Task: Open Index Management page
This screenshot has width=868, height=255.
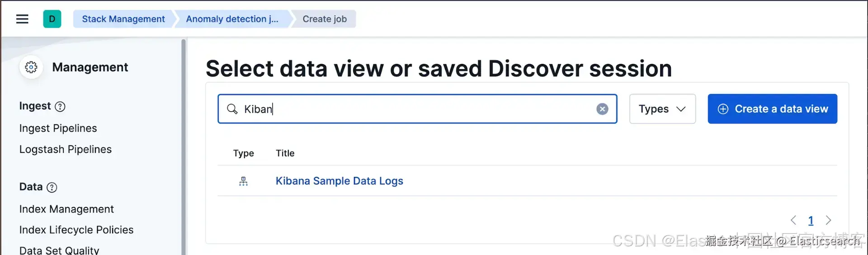Action: pyautogui.click(x=66, y=209)
